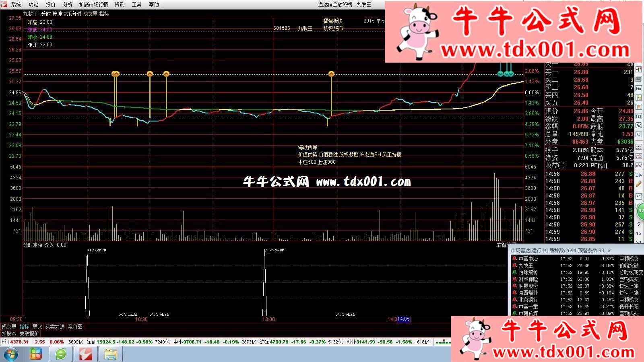Click the green 37 floating ball
This screenshot has width=644, height=362.
[640, 211]
